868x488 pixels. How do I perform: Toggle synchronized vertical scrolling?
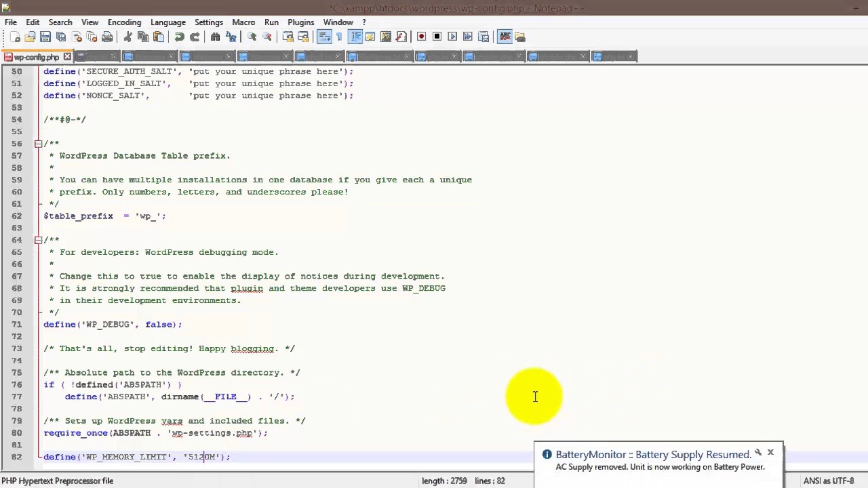pyautogui.click(x=288, y=37)
